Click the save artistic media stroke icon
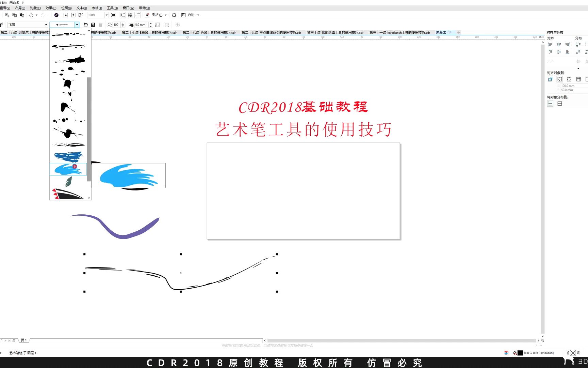This screenshot has width=588, height=368. 93,25
